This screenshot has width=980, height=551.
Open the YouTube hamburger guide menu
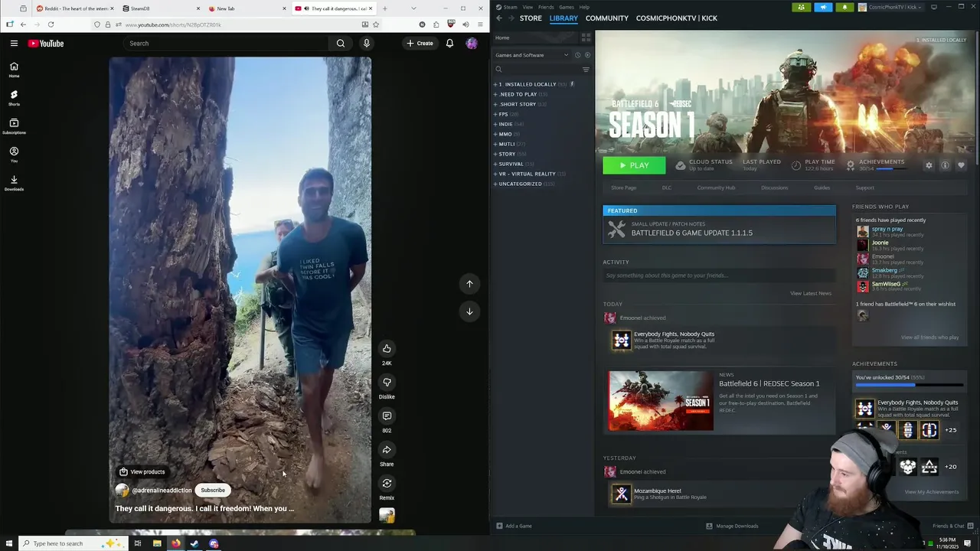14,44
